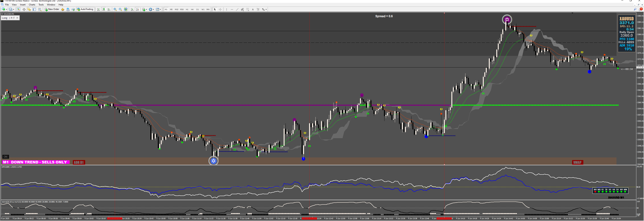644x221 pixels.
Task: Click the Zoom In chart icon
Action: coord(115,10)
